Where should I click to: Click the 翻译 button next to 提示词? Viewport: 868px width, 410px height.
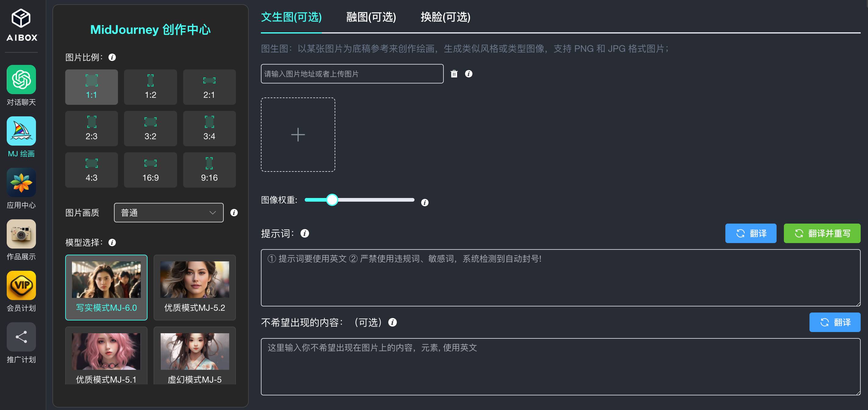pyautogui.click(x=751, y=233)
